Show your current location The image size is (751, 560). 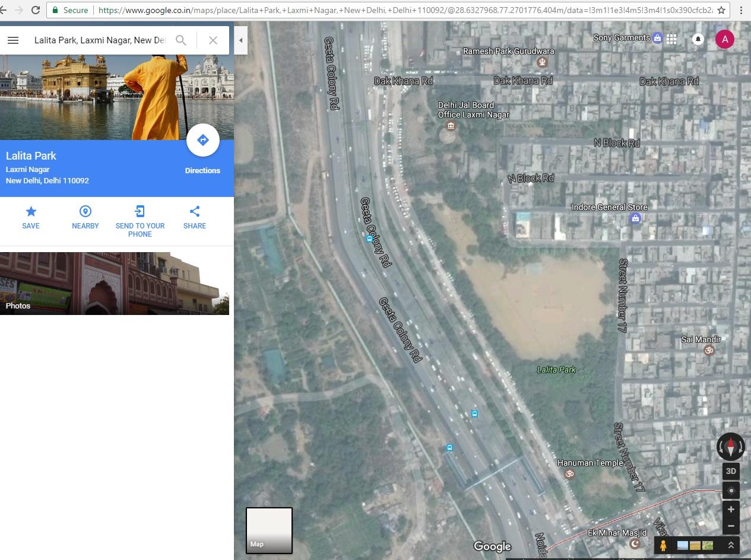click(x=731, y=491)
